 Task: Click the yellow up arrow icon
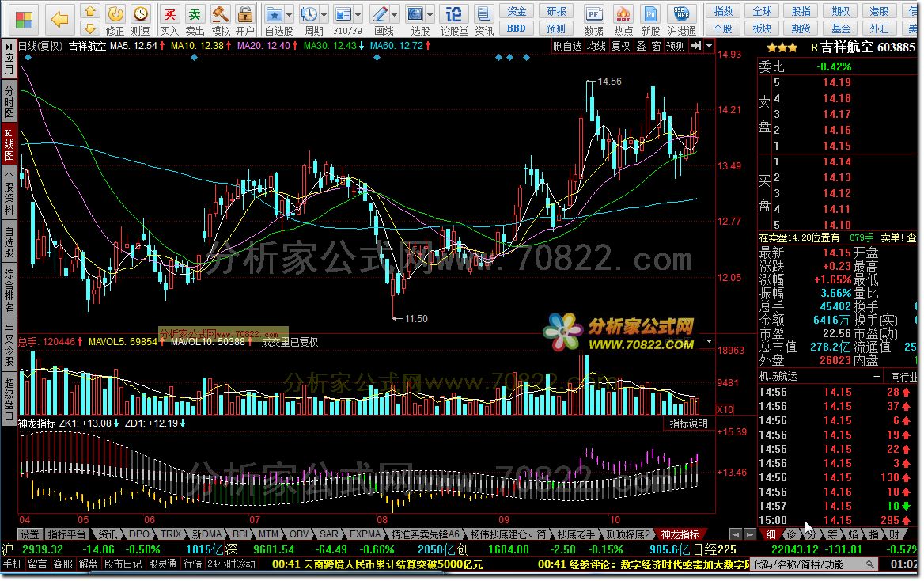89,11
